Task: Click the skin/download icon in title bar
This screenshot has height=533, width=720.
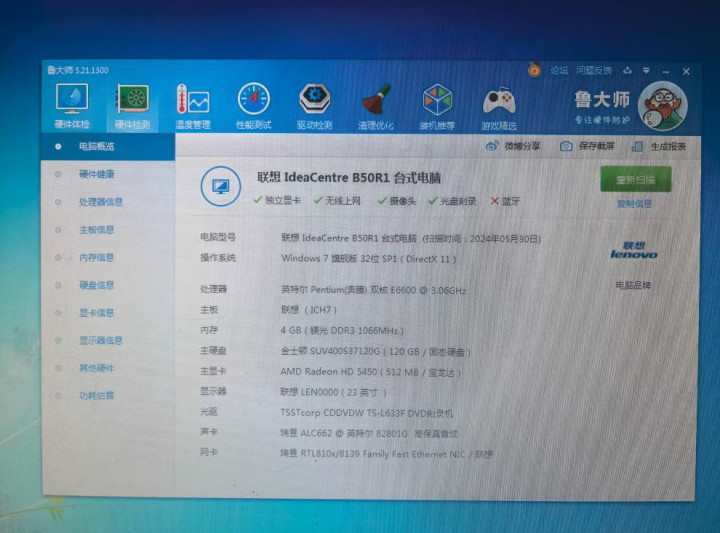Action: [x=627, y=70]
